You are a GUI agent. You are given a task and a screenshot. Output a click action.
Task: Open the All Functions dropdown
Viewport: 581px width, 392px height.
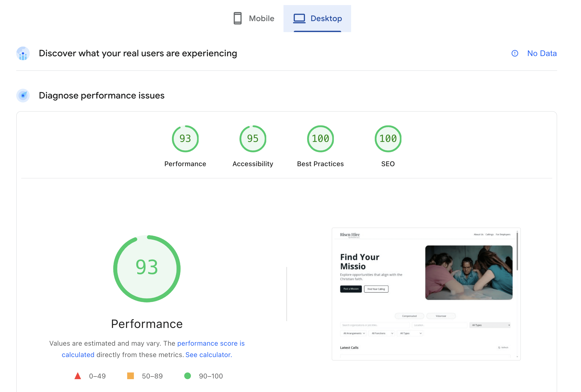(x=382, y=333)
